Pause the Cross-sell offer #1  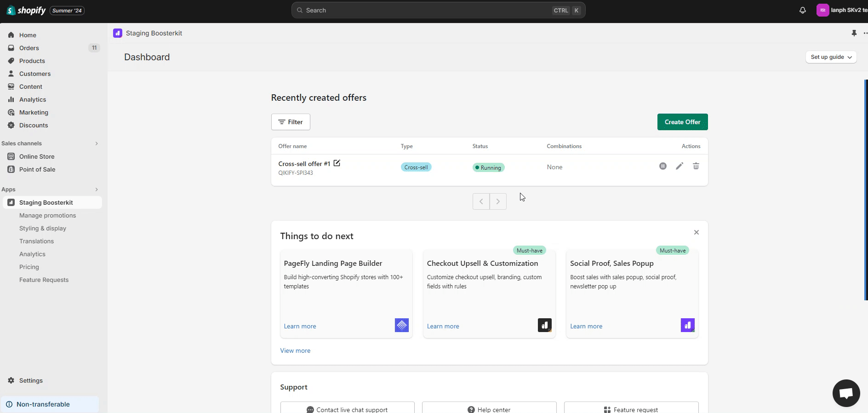[x=663, y=166]
